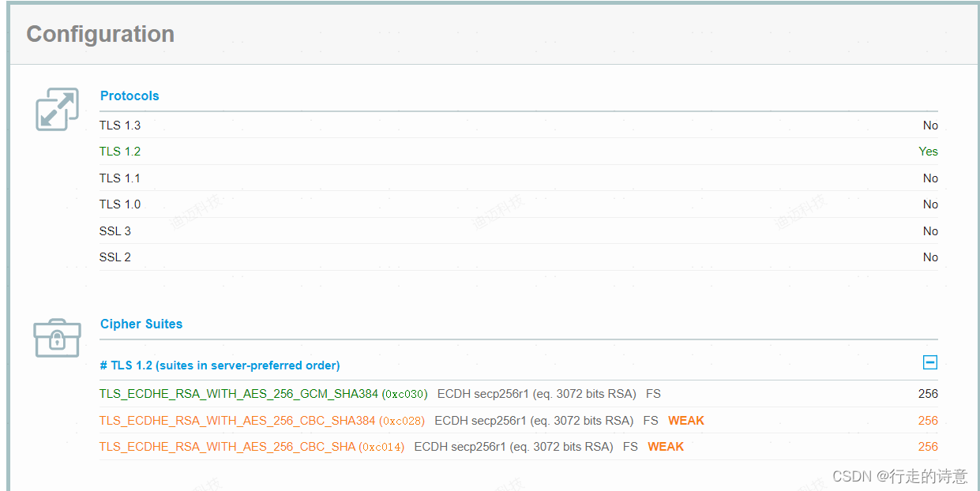Toggle the SSL 3 protocol row
980x491 pixels.
tap(115, 231)
